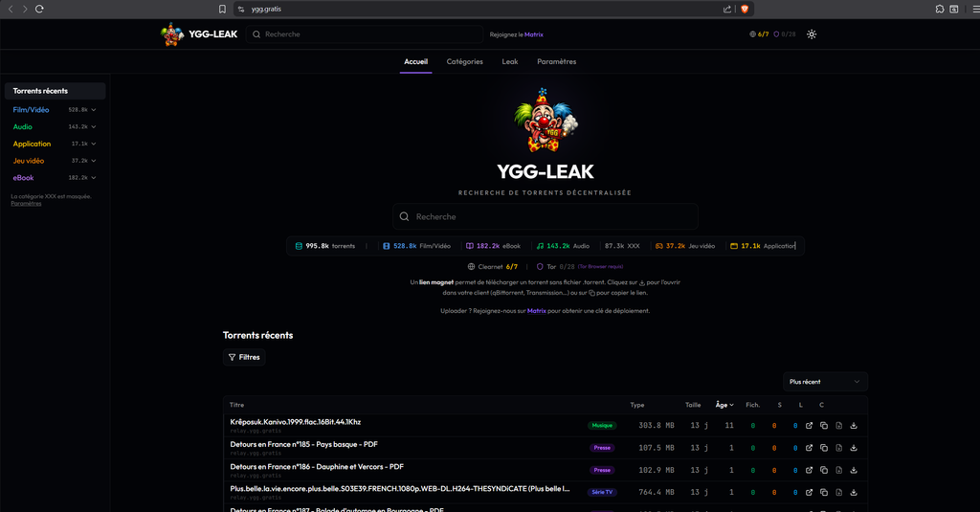Viewport: 980px width, 512px height.
Task: Click the 37.2k Jeu vidéo stat chip
Action: tap(685, 246)
